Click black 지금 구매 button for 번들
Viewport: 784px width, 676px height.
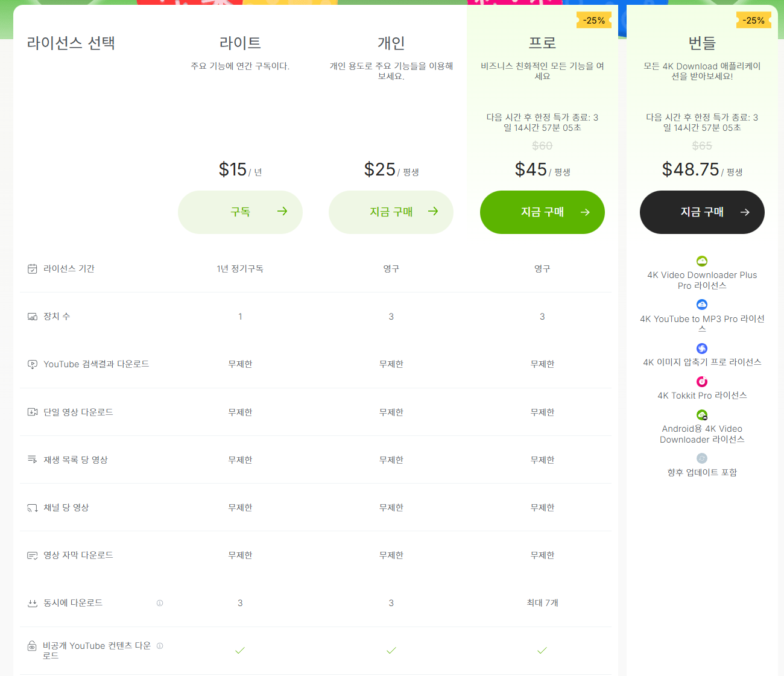click(702, 212)
